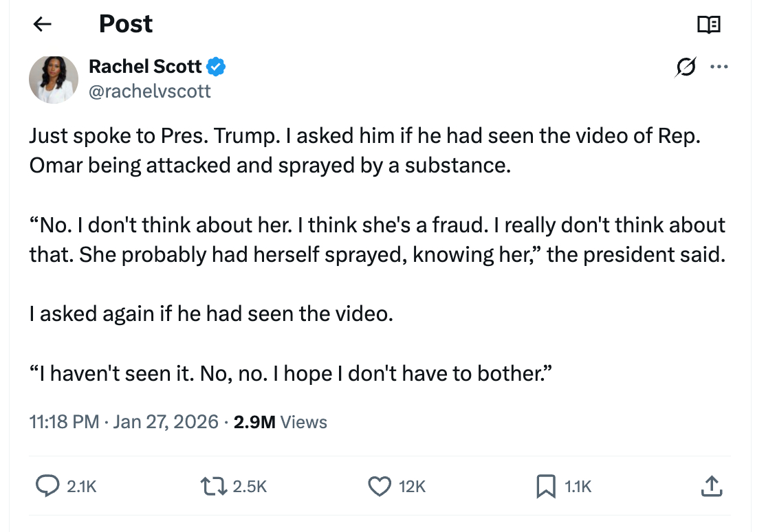Image resolution: width=766 pixels, height=532 pixels.
Task: Click the Grok explain icon
Action: [685, 67]
